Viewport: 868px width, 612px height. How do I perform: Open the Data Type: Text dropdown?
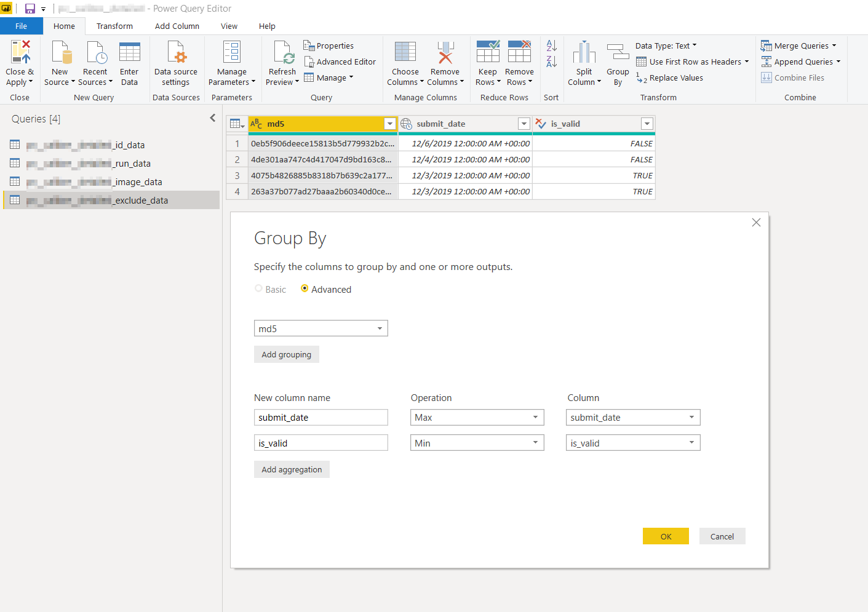pos(666,46)
